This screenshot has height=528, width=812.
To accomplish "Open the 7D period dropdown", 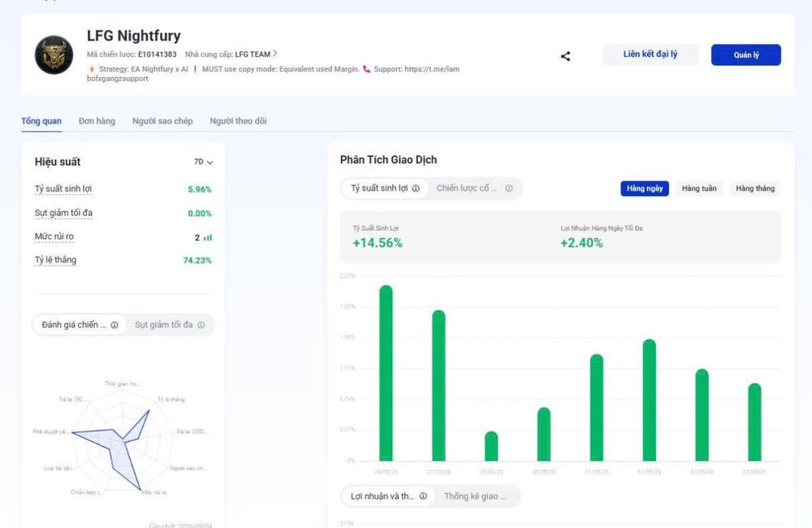I will click(x=203, y=162).
